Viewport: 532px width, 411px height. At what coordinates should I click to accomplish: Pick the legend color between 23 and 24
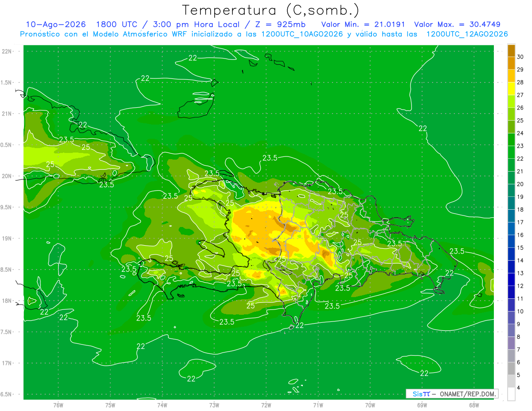511,140
